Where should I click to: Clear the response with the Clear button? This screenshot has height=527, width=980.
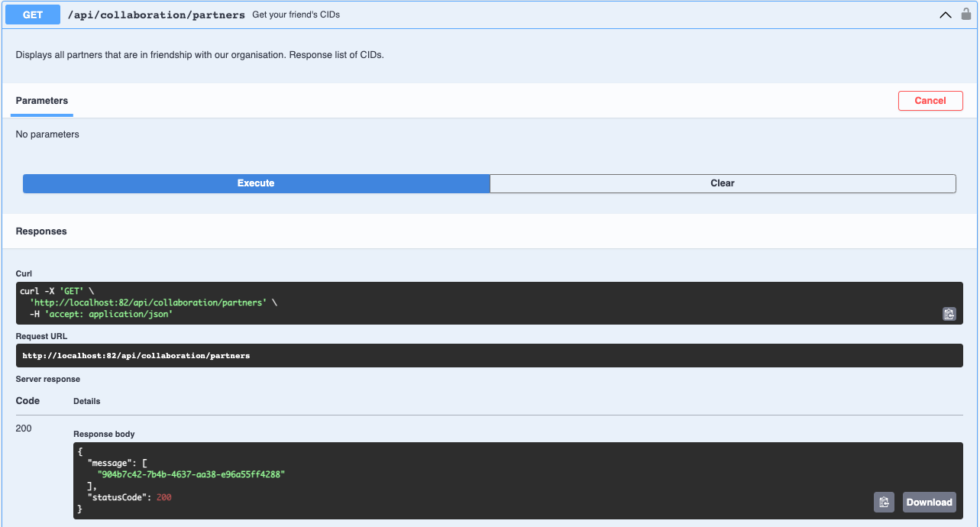(723, 183)
